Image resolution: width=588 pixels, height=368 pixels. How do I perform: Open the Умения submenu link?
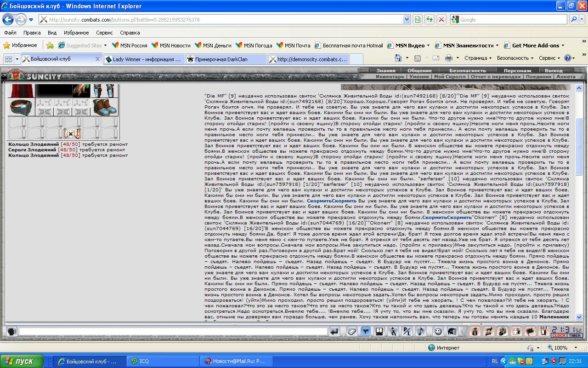point(419,77)
